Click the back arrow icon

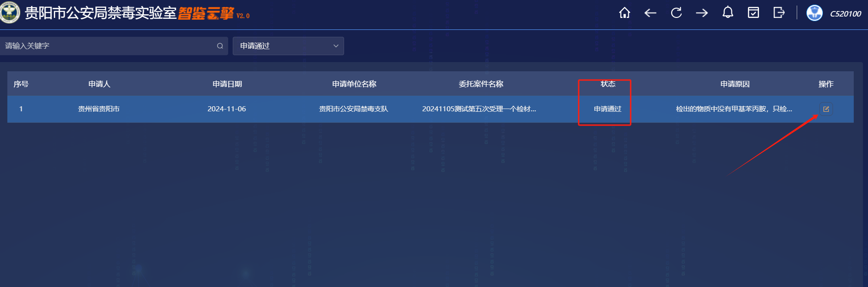coord(650,13)
